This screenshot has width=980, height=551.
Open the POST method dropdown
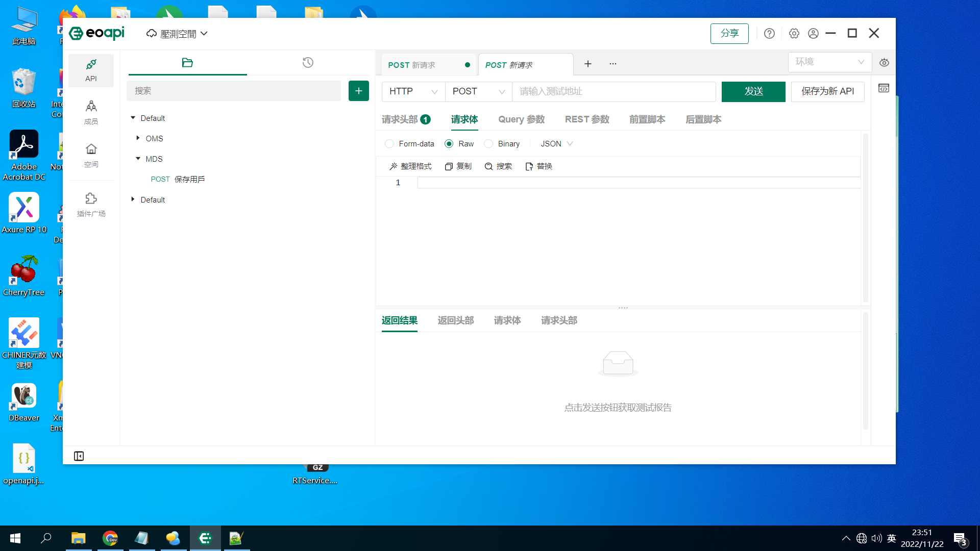click(478, 91)
